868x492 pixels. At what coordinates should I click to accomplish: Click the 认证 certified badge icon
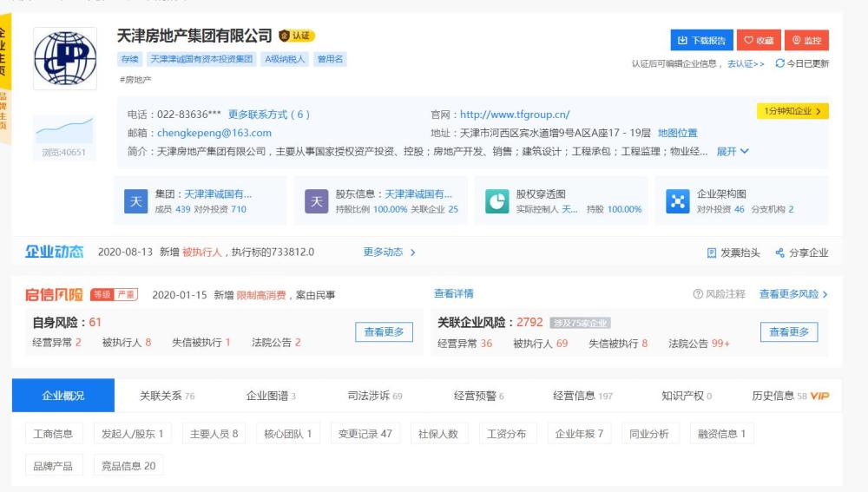297,36
